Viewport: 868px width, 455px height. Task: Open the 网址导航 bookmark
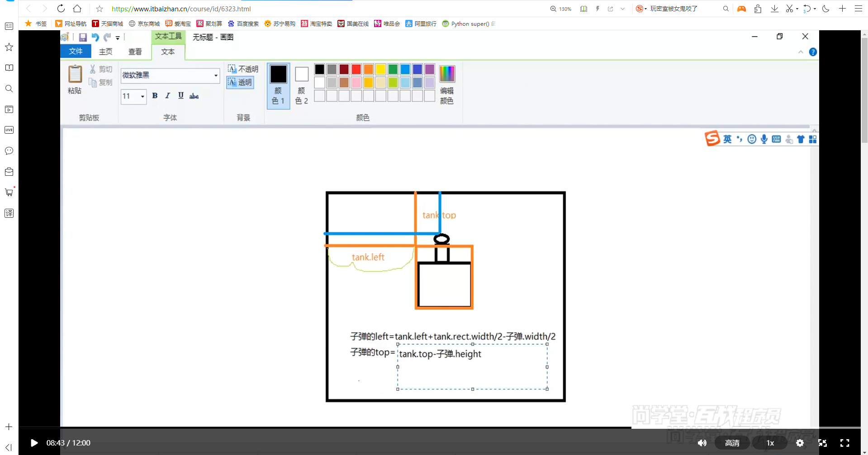[71, 23]
